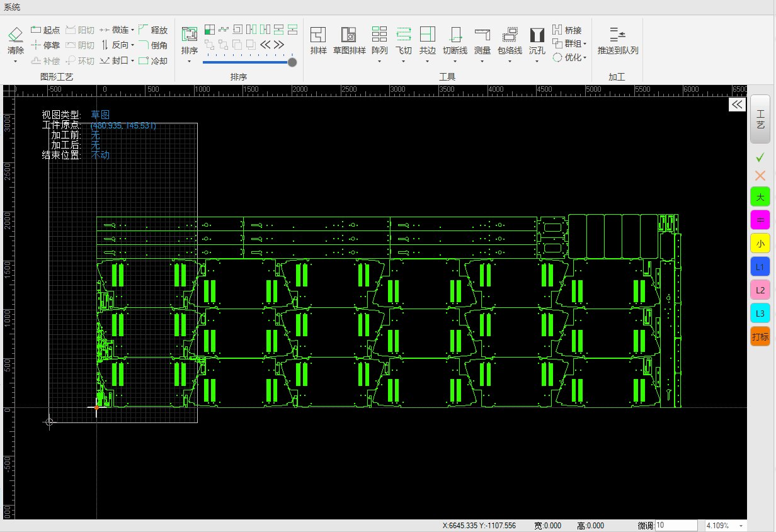The width and height of the screenshot is (776, 532).
Task: Click the 不动 end position value
Action: (x=100, y=155)
